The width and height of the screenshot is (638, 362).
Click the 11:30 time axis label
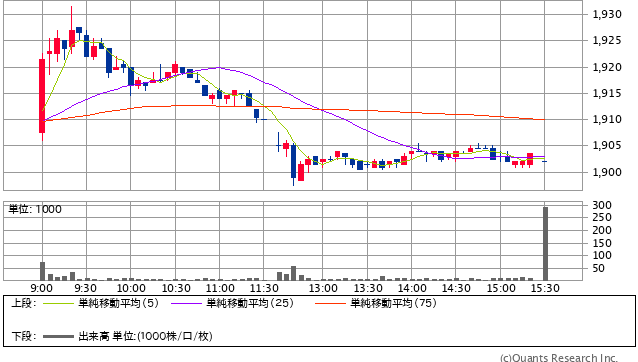tap(264, 288)
